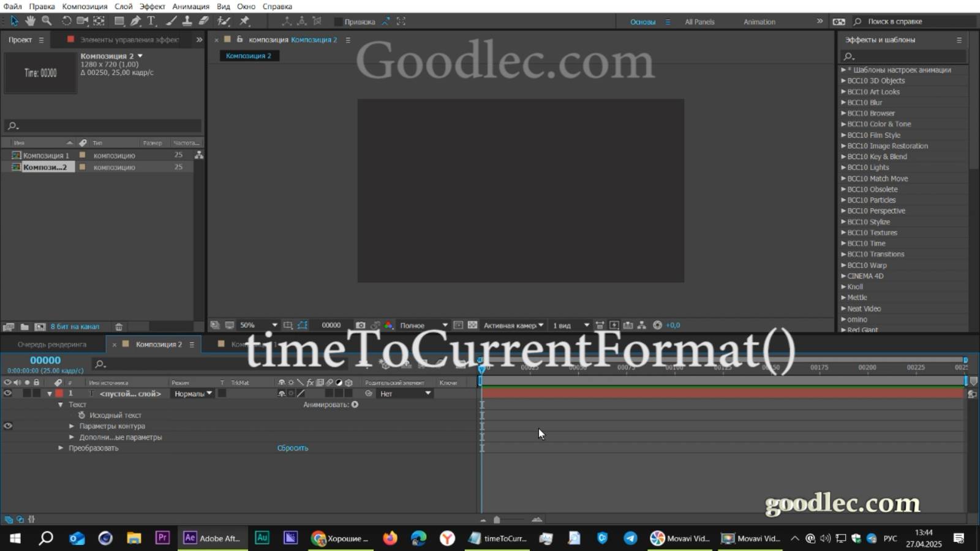Select the Brush tool

tap(170, 21)
